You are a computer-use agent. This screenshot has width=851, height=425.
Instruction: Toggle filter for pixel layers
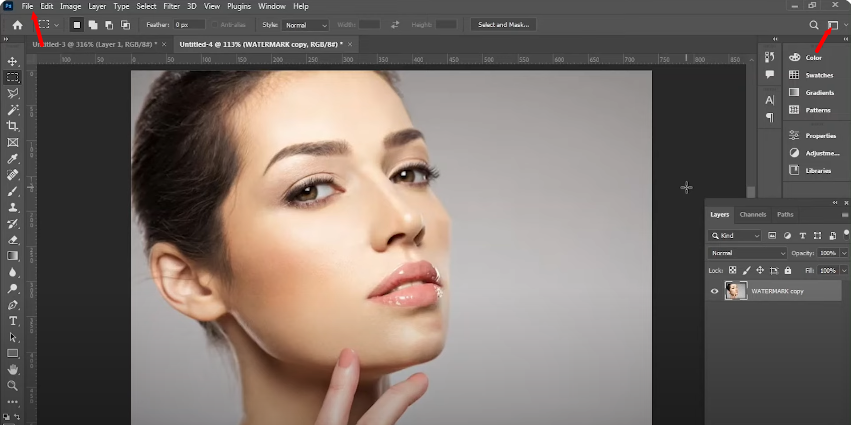tap(772, 236)
